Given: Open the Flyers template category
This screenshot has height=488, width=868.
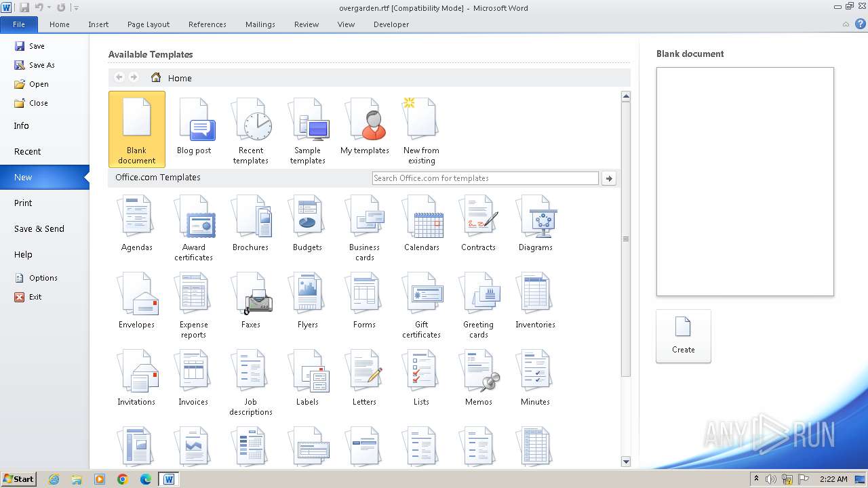Looking at the screenshot, I should (308, 301).
